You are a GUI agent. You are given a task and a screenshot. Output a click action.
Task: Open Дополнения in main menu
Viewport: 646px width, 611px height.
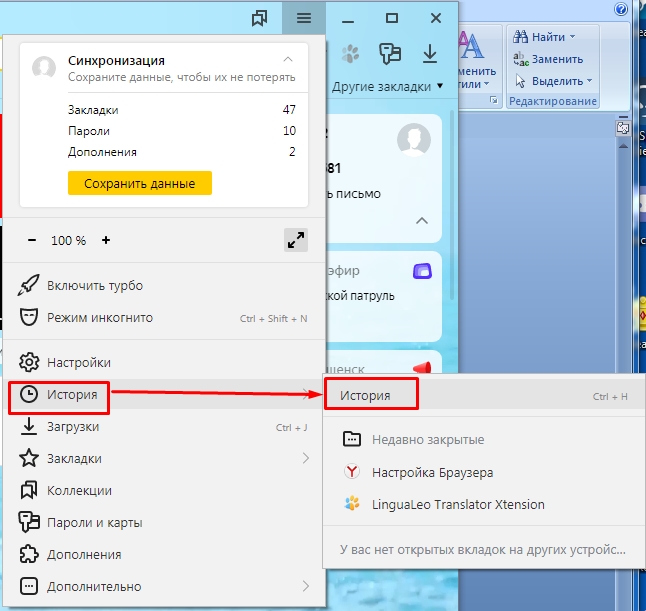[164, 555]
